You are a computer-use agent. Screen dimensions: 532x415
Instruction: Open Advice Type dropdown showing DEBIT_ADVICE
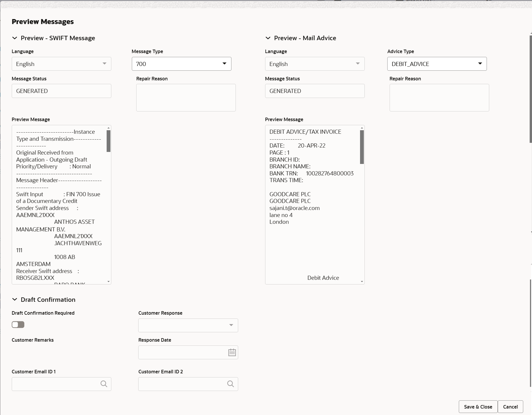click(x=437, y=64)
